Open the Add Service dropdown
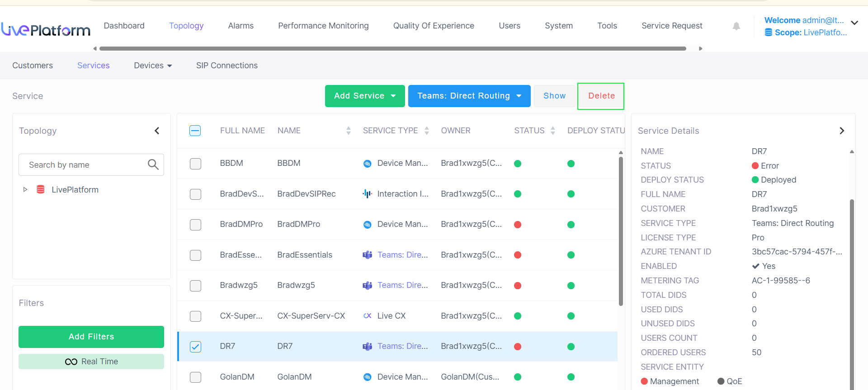 point(365,96)
